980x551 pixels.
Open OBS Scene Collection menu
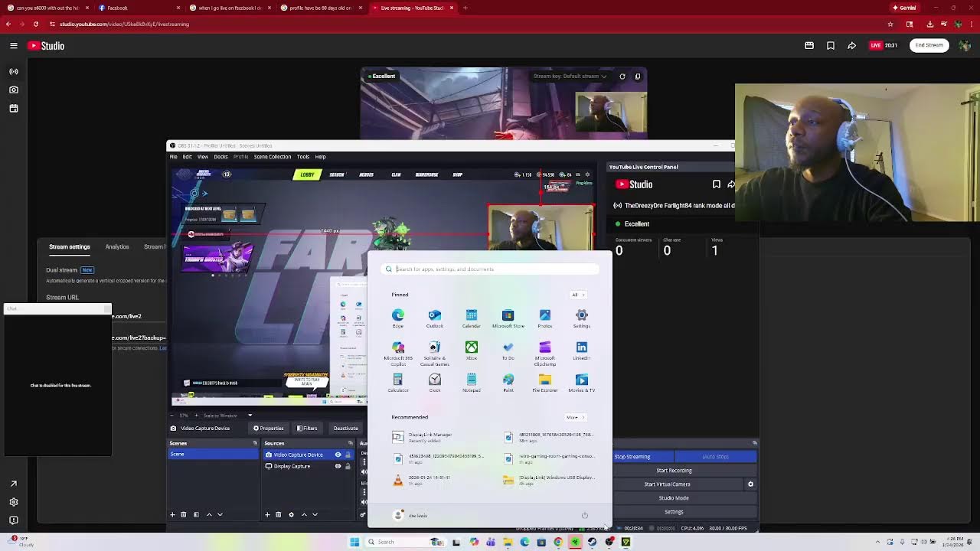tap(273, 157)
